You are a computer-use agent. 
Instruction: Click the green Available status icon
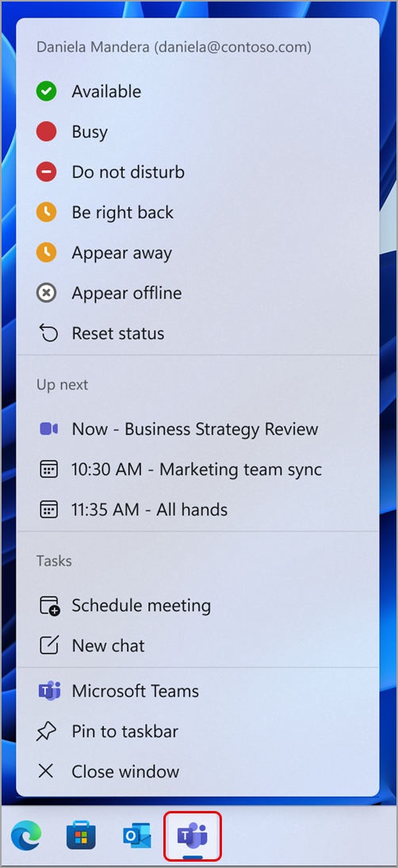click(x=47, y=91)
